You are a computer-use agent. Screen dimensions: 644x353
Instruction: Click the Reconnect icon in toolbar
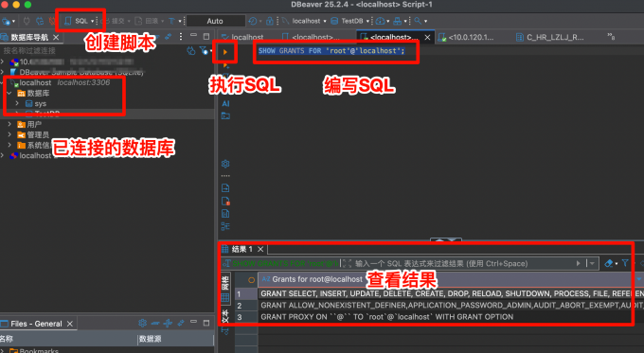[x=40, y=21]
